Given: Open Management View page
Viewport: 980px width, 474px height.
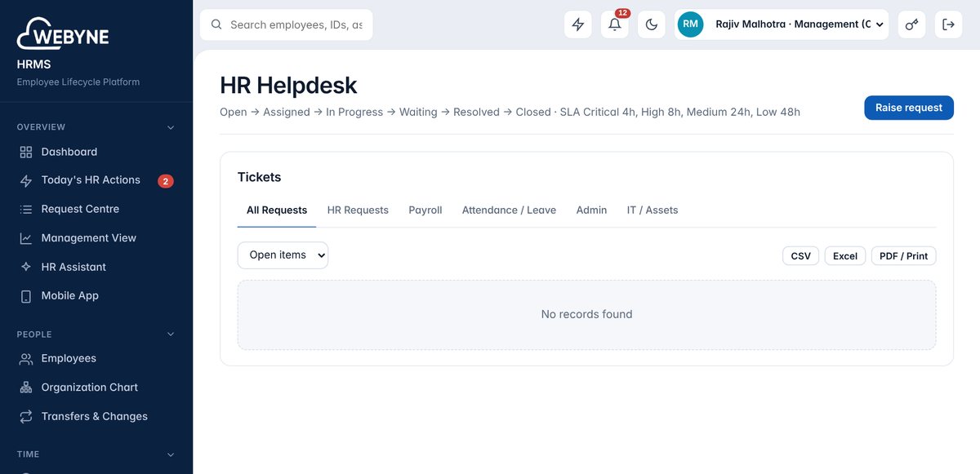Looking at the screenshot, I should point(96,238).
